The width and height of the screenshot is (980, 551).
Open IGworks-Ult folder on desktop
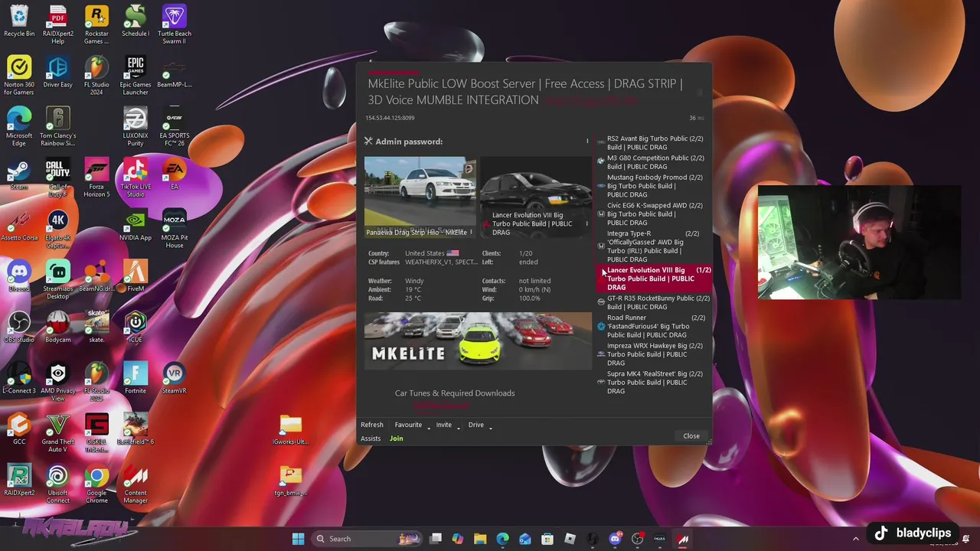290,429
